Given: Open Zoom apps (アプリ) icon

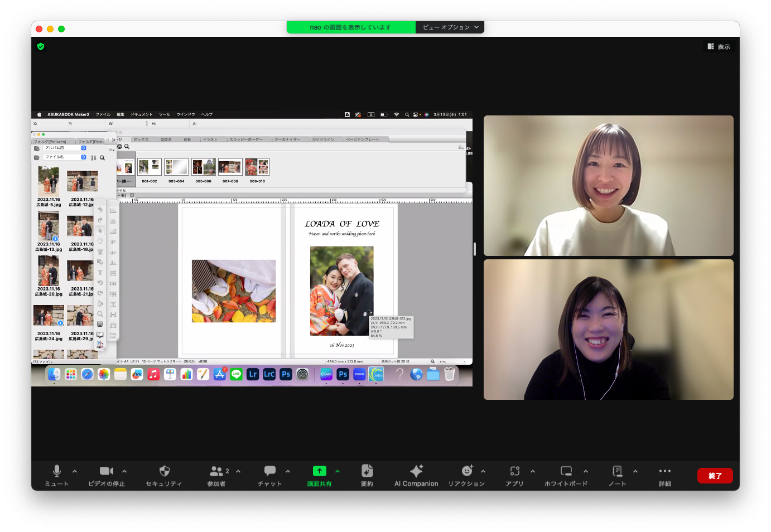Looking at the screenshot, I should tap(515, 471).
